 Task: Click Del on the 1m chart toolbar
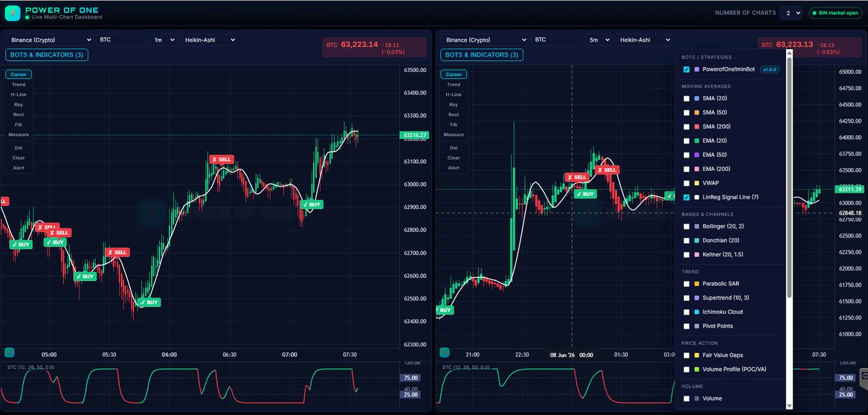coord(19,148)
